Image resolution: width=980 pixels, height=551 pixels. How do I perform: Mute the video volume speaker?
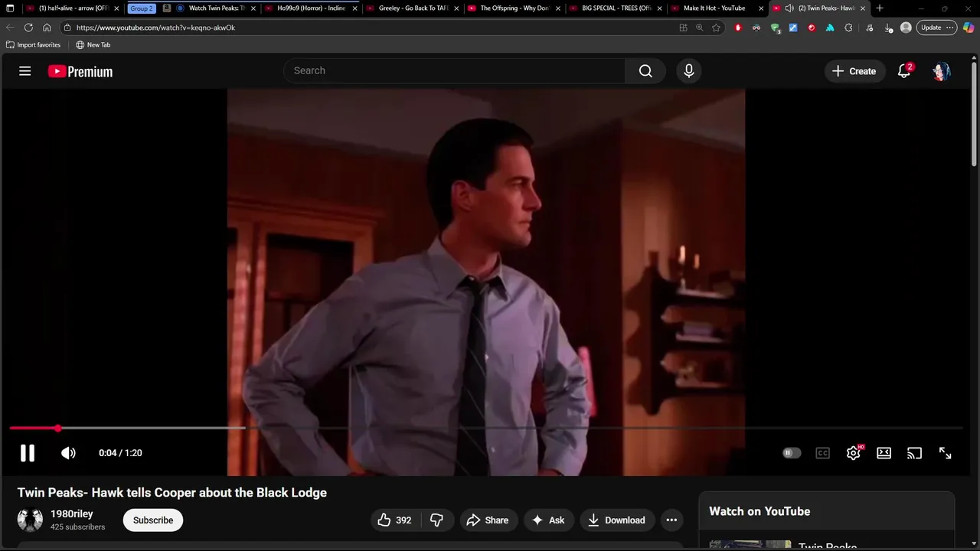point(68,453)
